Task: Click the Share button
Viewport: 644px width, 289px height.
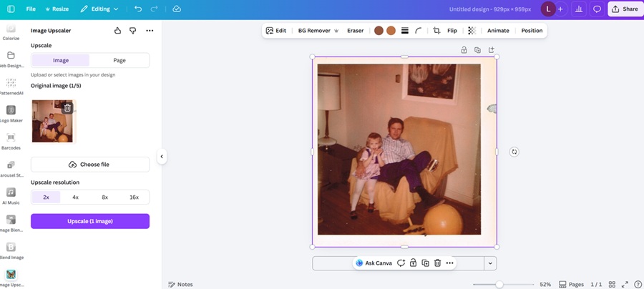Action: pos(625,9)
